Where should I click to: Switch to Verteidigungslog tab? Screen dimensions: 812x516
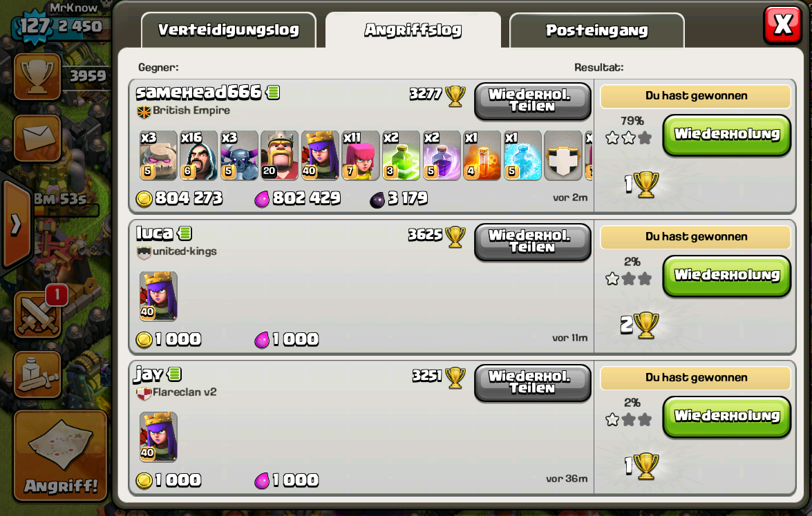[228, 30]
